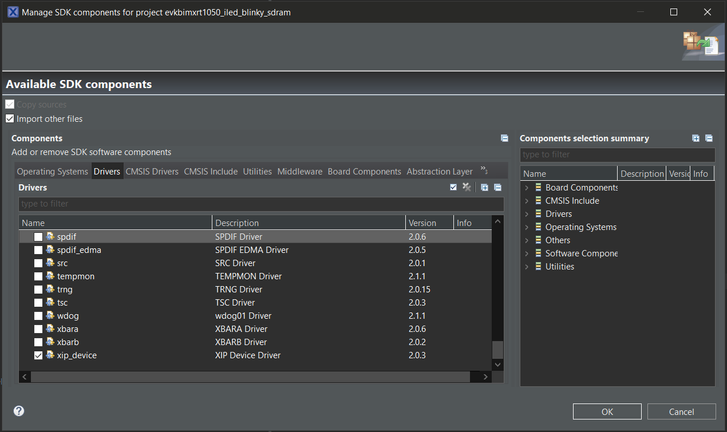The height and width of the screenshot is (432, 727).
Task: Expand CMSIS Include tree node
Action: [x=527, y=201]
